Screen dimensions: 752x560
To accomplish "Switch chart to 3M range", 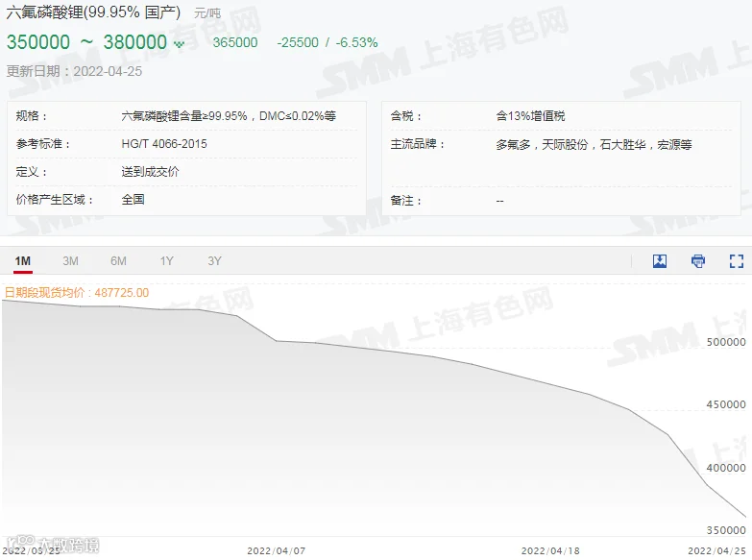I will pyautogui.click(x=70, y=261).
